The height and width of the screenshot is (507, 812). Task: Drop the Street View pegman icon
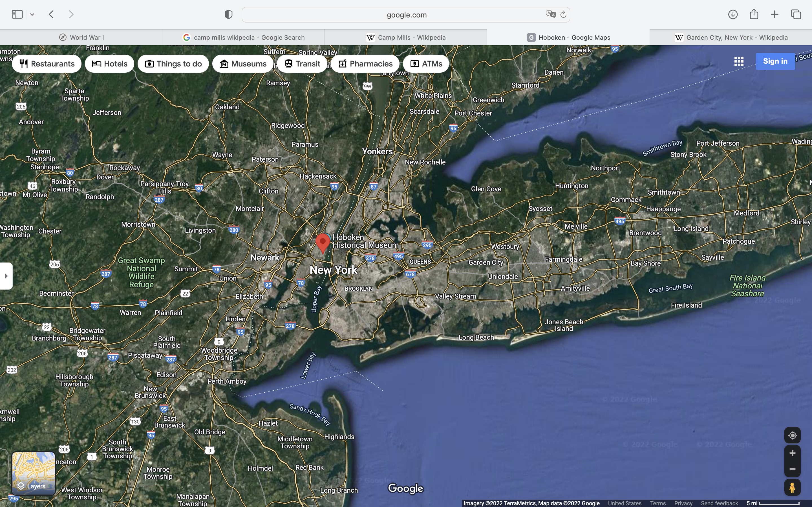pos(792,487)
